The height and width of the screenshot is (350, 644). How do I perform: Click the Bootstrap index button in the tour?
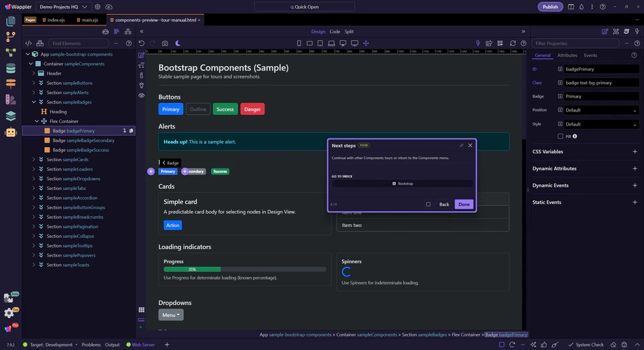[402, 184]
